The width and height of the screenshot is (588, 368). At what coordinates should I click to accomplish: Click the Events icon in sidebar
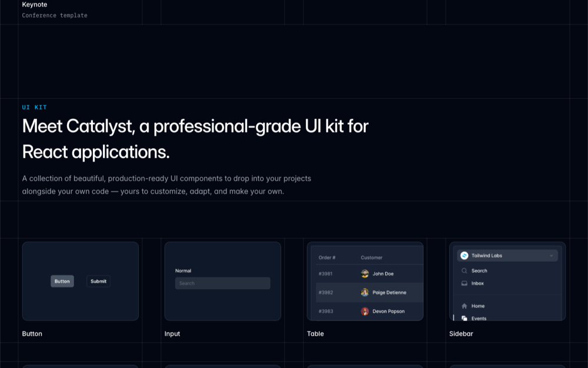[x=465, y=319]
